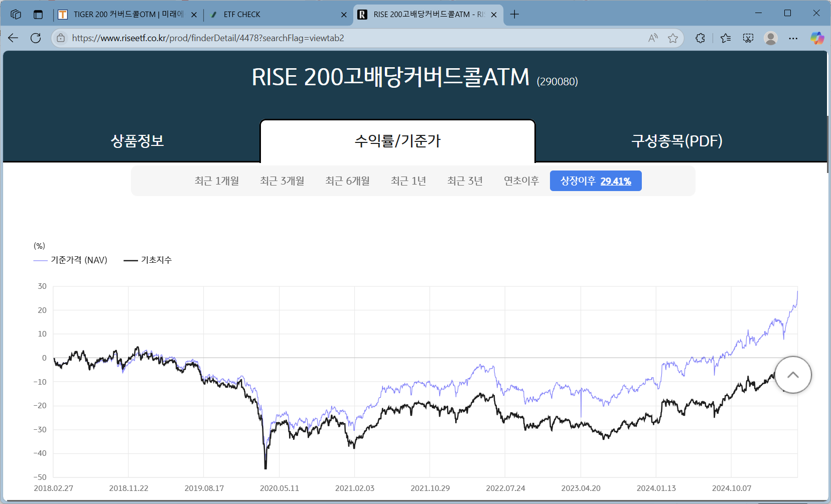Go back to the previous page

point(13,38)
